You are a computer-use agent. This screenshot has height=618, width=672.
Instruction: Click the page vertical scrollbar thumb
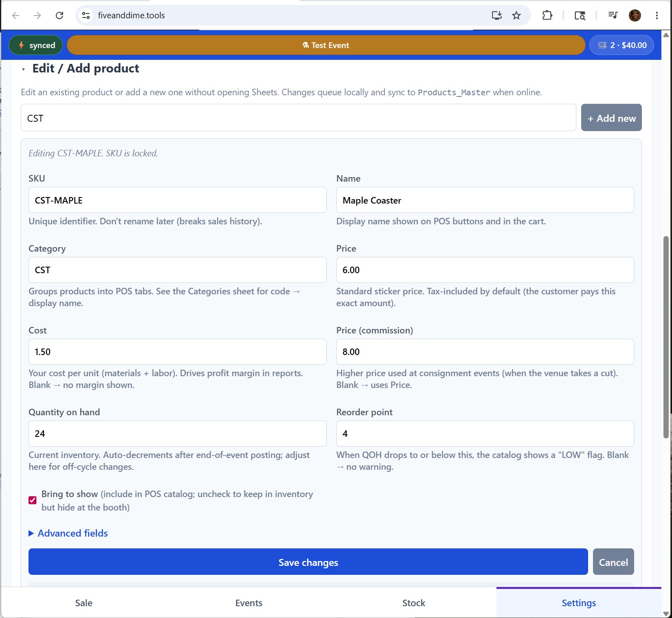[666, 337]
